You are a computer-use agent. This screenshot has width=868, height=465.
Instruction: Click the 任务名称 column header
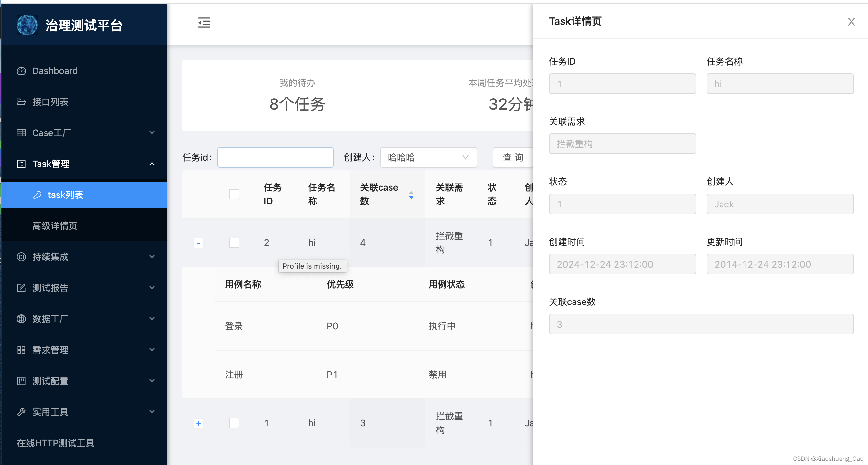321,194
